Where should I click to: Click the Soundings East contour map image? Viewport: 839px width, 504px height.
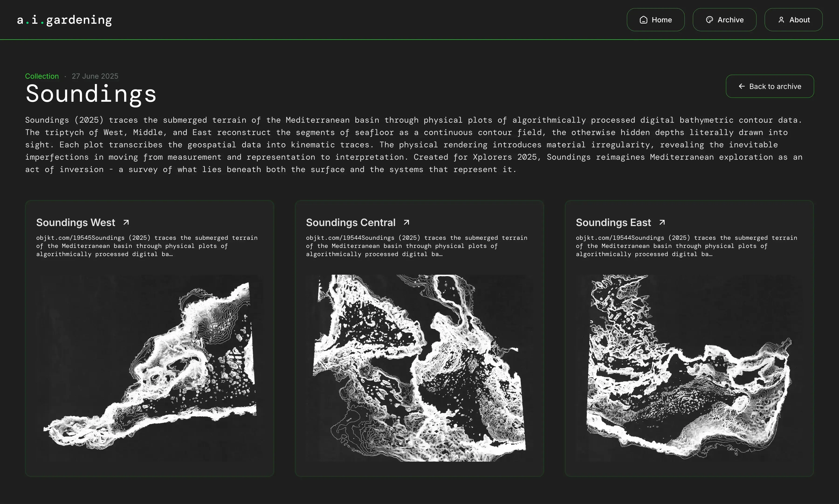(689, 368)
